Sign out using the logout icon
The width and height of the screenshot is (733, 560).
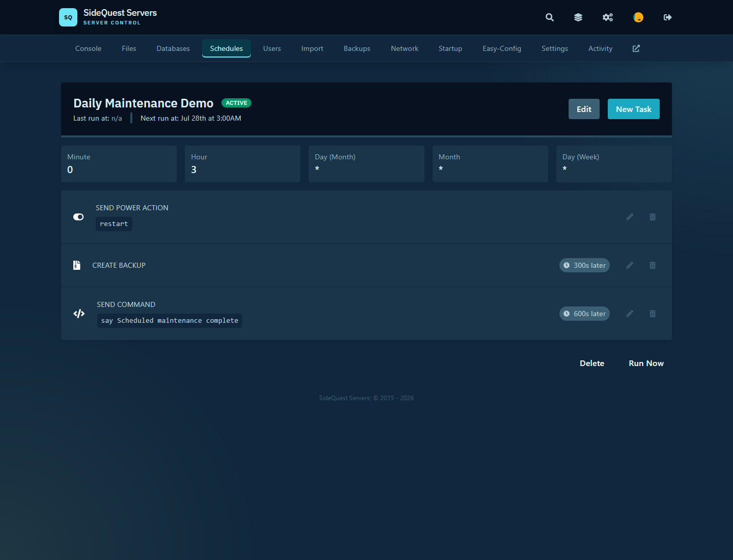pos(668,17)
